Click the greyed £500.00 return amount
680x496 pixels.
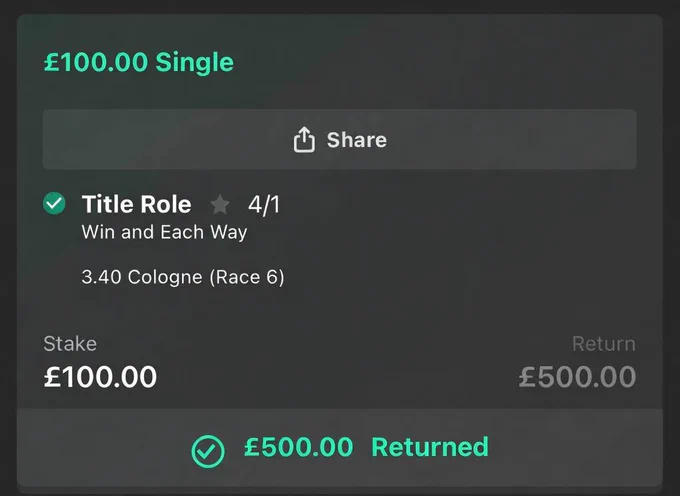click(578, 376)
